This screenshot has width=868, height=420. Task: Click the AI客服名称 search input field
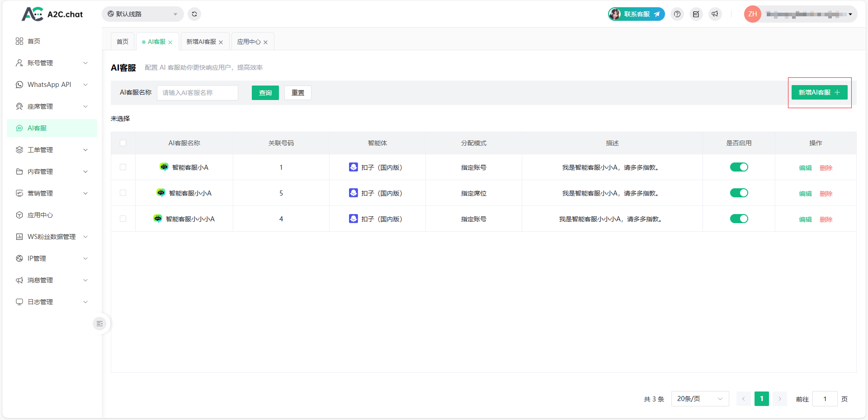(x=198, y=93)
